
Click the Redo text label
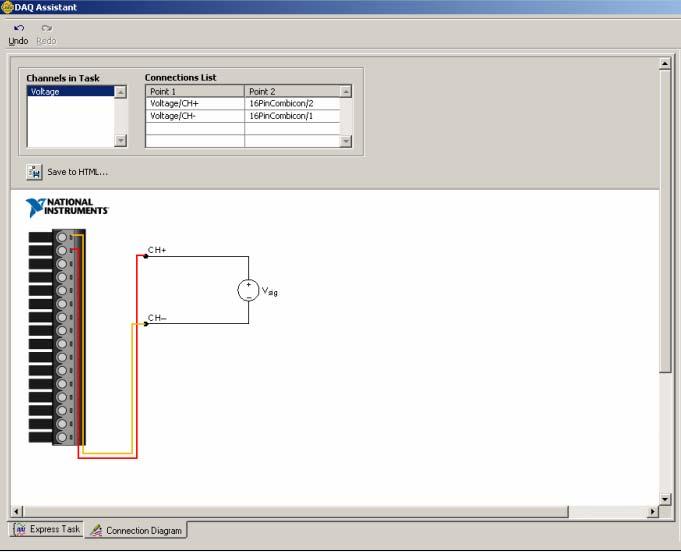tap(46, 41)
